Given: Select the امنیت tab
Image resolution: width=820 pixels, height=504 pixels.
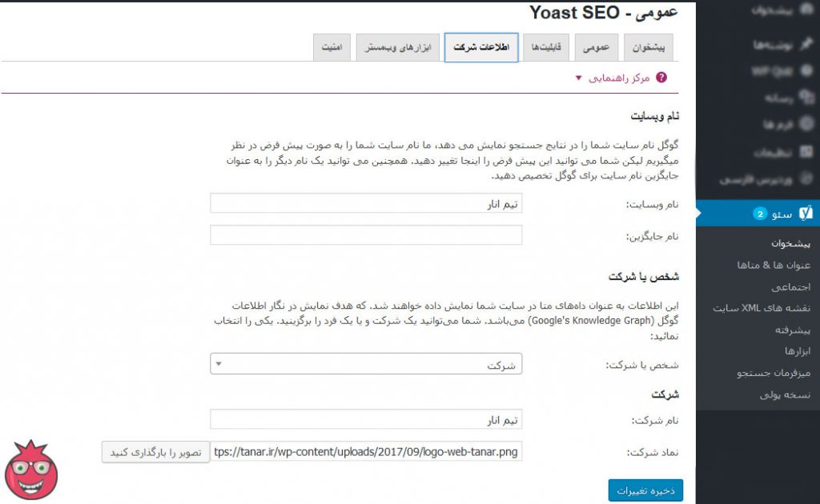Looking at the screenshot, I should coord(332,48).
